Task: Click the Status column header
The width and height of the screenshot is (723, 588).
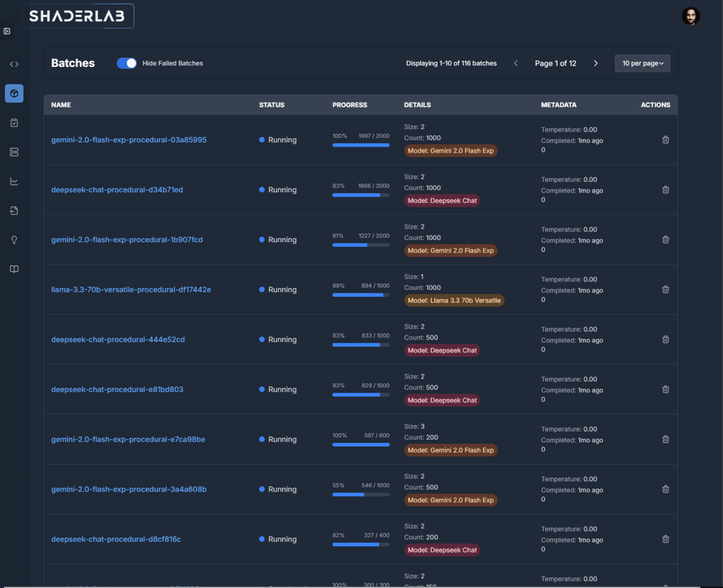Action: point(272,105)
